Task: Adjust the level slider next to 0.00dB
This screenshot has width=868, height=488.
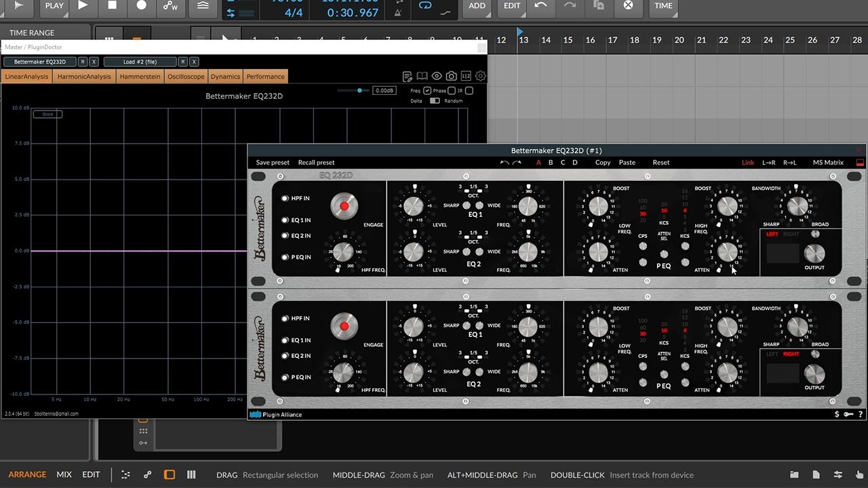Action: [353, 90]
